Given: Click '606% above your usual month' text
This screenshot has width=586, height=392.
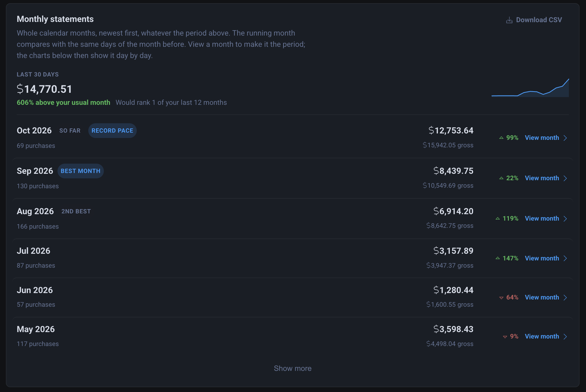Looking at the screenshot, I should 63,102.
